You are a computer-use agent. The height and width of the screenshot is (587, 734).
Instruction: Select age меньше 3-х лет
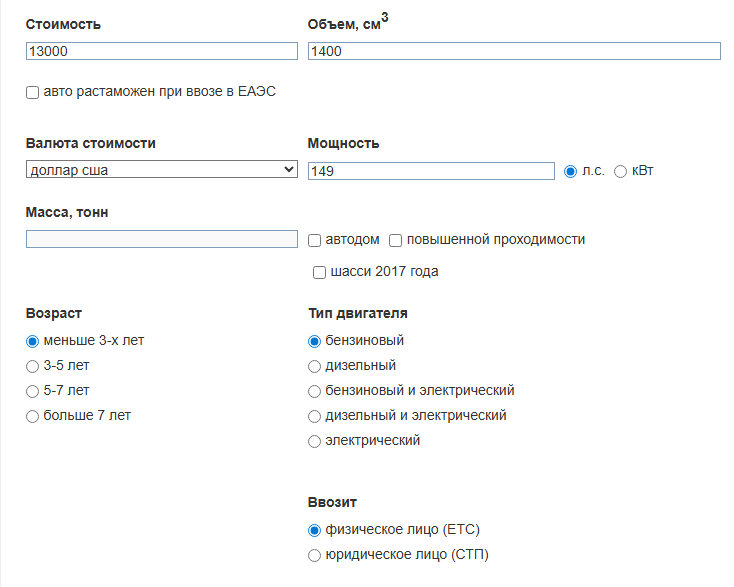coord(32,341)
